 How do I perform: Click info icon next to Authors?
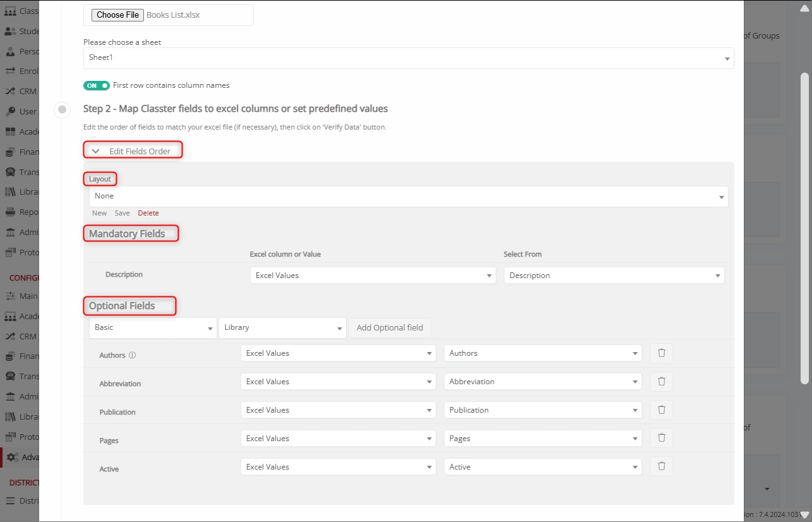tap(132, 355)
